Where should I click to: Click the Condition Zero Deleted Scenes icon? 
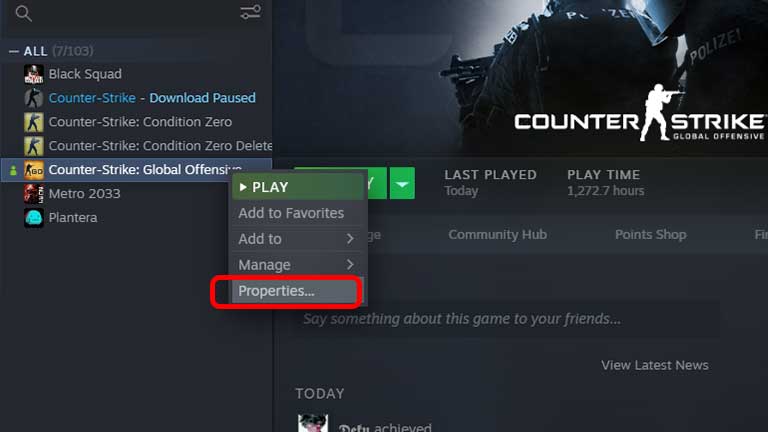pos(34,146)
